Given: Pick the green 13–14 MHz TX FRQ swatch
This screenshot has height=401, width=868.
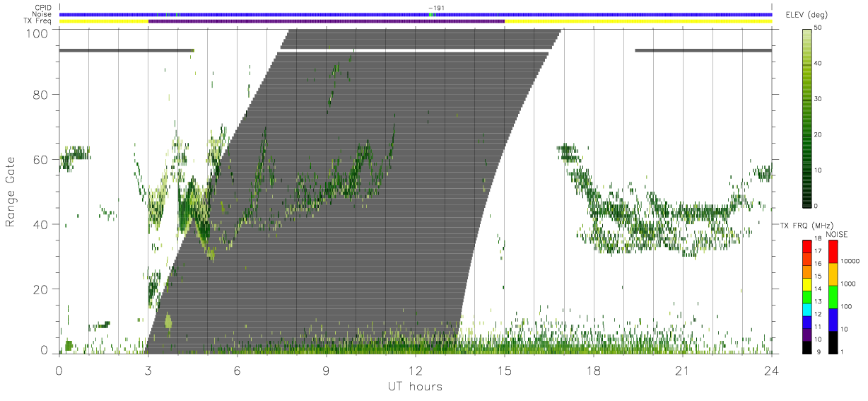Looking at the screenshot, I should pos(807,296).
